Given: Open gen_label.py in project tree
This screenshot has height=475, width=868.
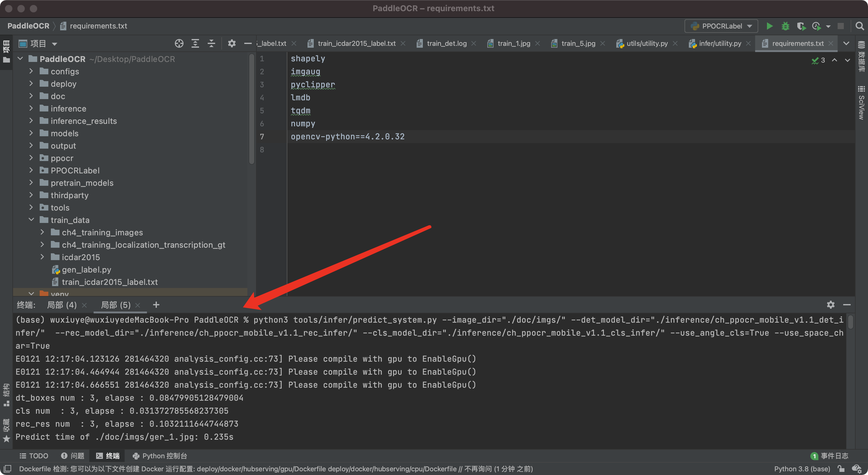Looking at the screenshot, I should point(86,270).
